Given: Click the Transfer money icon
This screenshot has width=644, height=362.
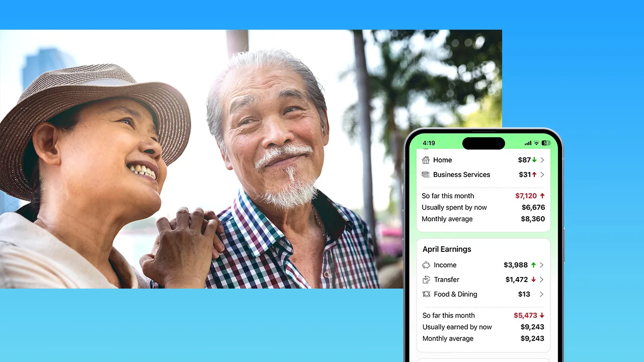Looking at the screenshot, I should tap(426, 280).
